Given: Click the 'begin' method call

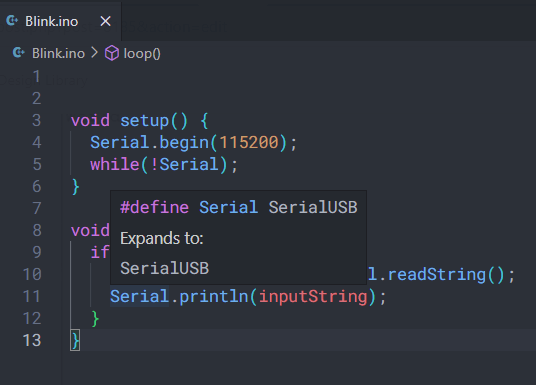Looking at the screenshot, I should (x=184, y=143).
